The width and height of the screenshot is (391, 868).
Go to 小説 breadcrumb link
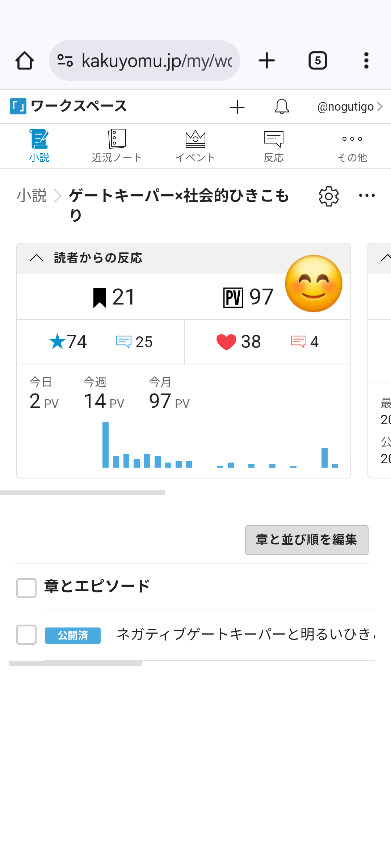tap(32, 196)
